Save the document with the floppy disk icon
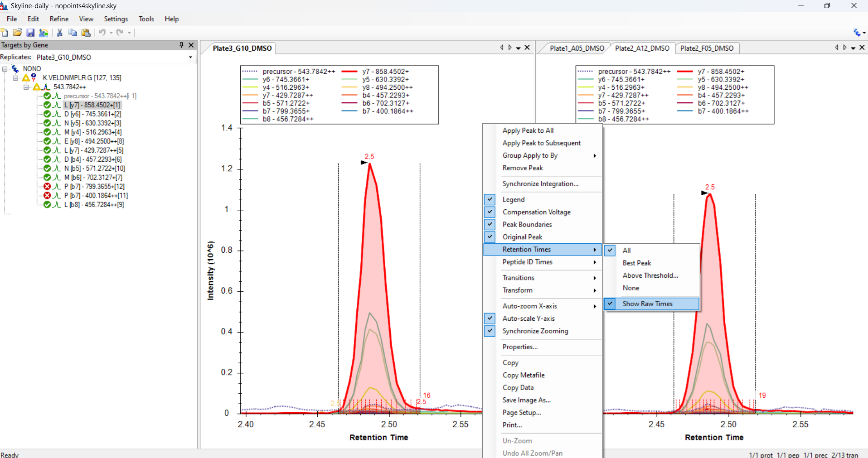 pyautogui.click(x=30, y=33)
